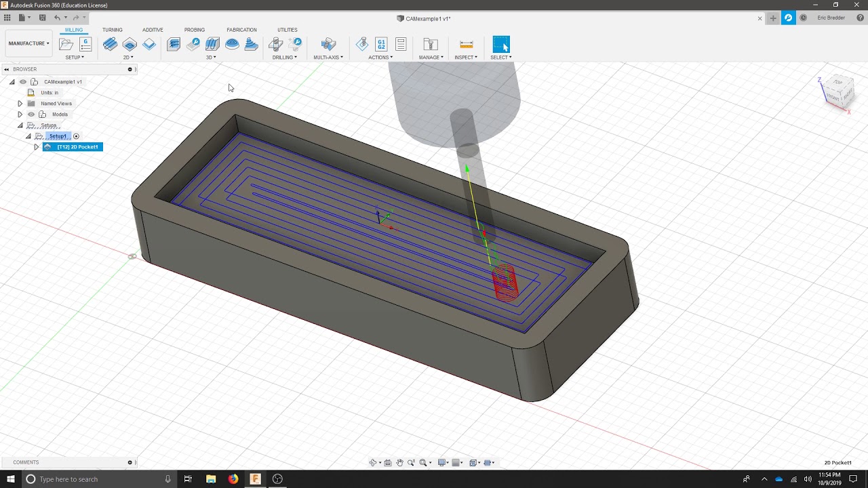Open the Manufacture workspace dropdown
868x488 pixels.
tap(28, 43)
